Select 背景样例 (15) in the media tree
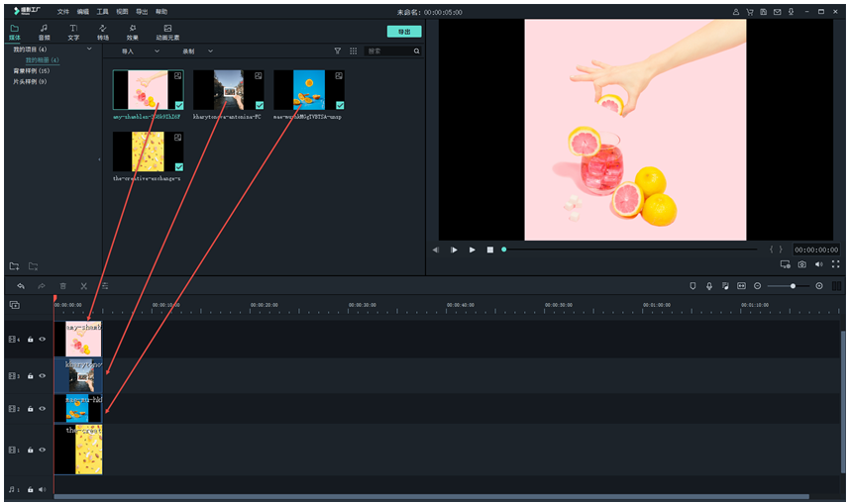Screen dimensions: 848x504 [x=31, y=71]
